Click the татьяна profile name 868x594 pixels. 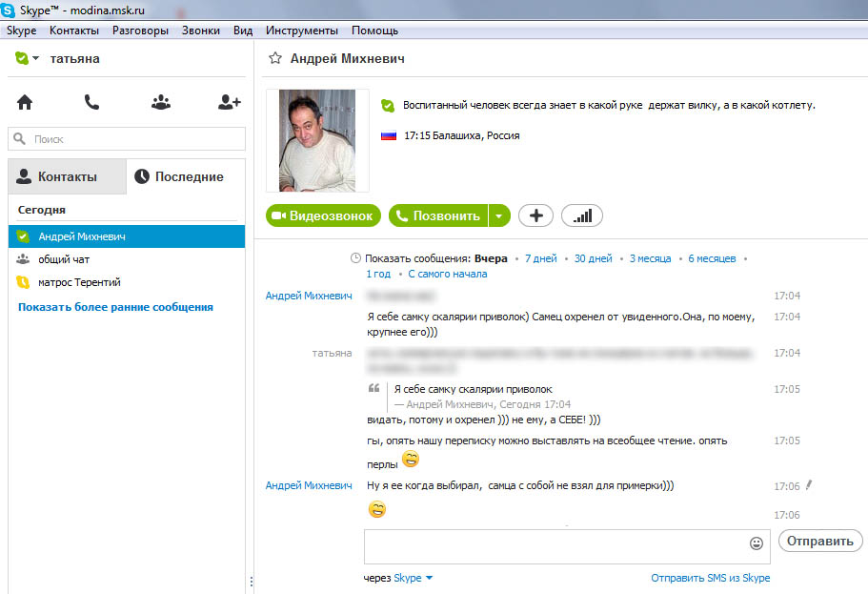(74, 59)
